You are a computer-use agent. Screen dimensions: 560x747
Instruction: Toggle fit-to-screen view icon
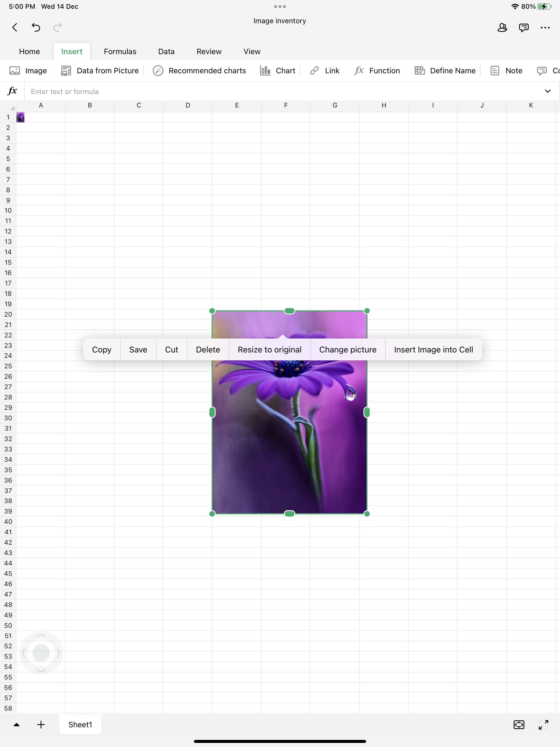518,724
